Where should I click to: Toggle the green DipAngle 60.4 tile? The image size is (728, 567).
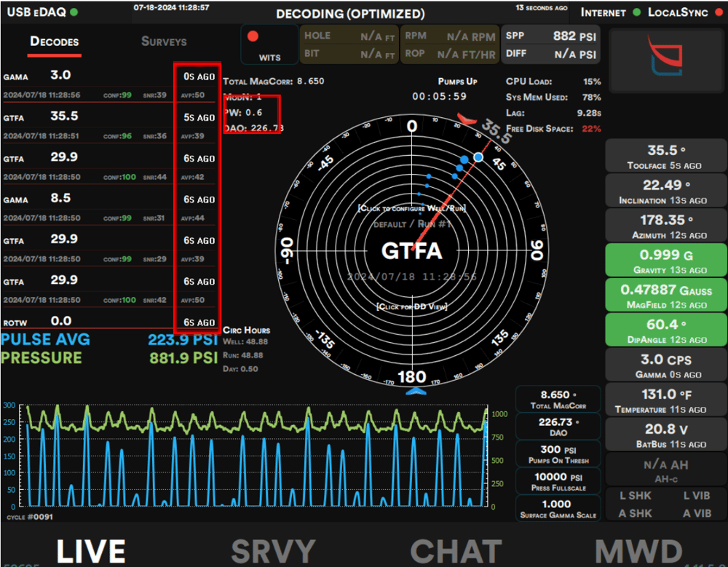point(666,330)
